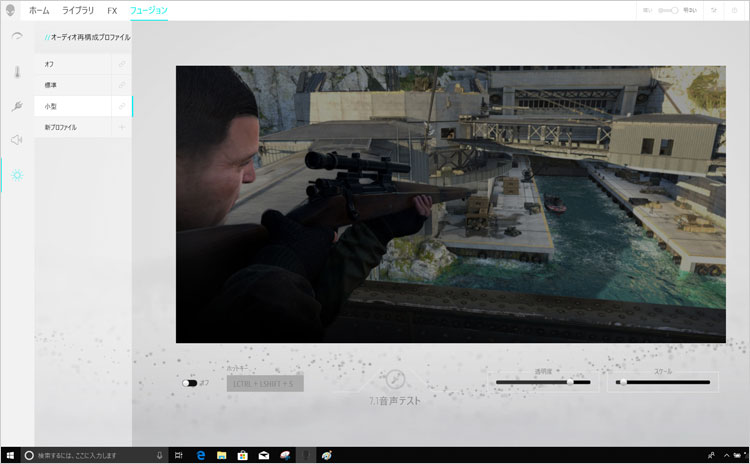
Task: Switch to the ライブラリ tab
Action: coord(78,10)
